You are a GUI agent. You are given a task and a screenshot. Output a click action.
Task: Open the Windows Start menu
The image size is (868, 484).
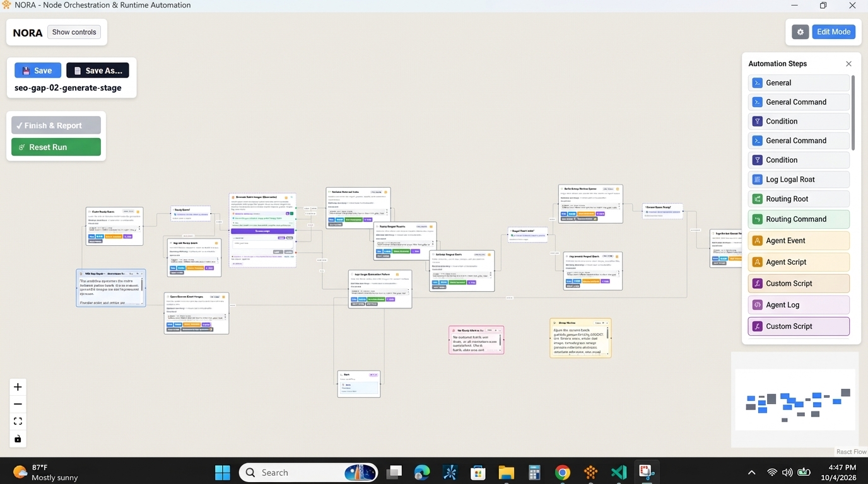[223, 472]
